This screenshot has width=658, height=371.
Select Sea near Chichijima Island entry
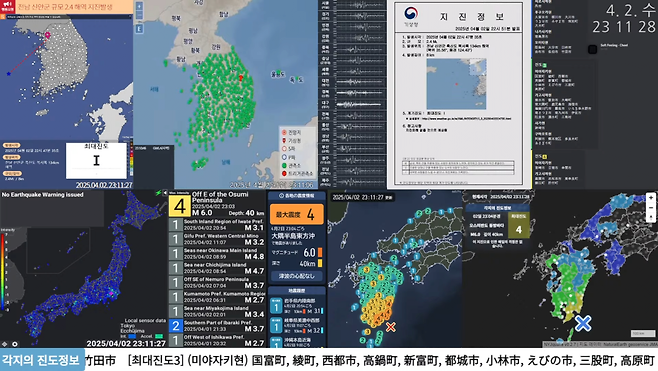217,268
